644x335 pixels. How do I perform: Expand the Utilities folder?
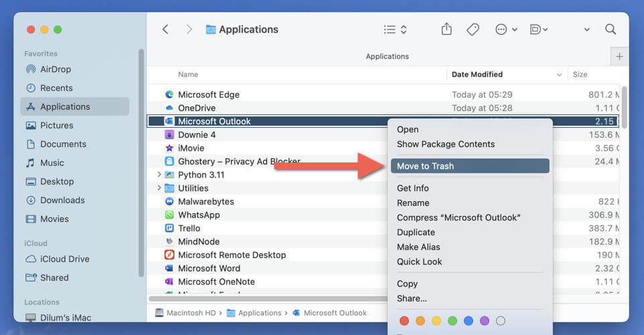click(x=159, y=188)
